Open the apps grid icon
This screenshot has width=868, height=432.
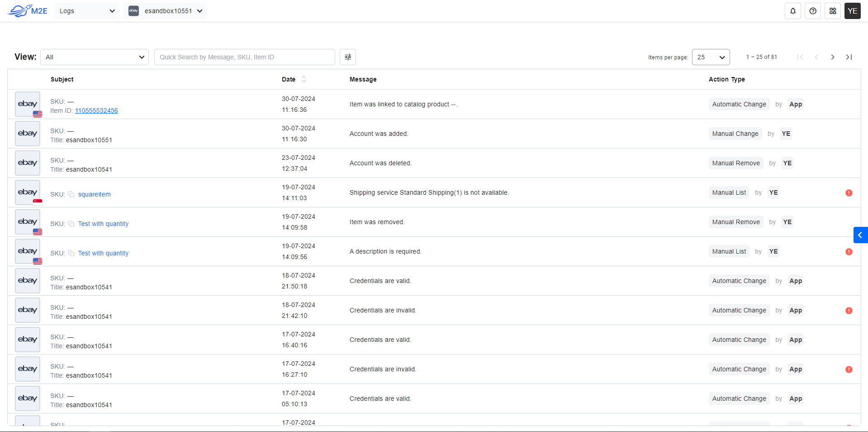pyautogui.click(x=832, y=11)
